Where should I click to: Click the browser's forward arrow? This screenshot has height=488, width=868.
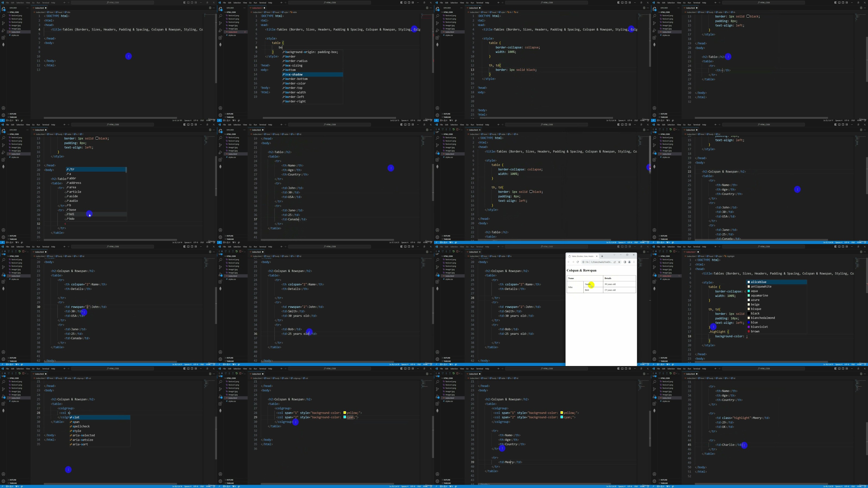click(x=573, y=262)
